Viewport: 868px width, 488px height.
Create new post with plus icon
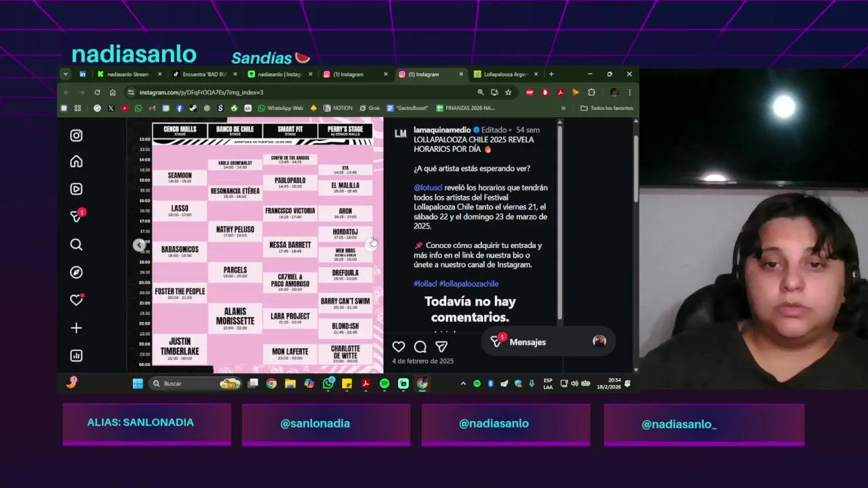pos(77,328)
